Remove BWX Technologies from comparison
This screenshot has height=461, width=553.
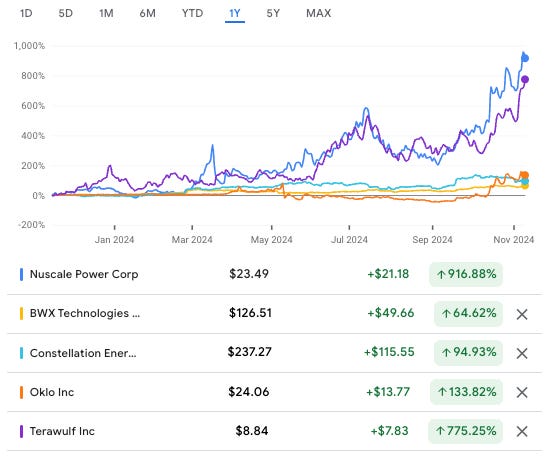pyautogui.click(x=522, y=314)
